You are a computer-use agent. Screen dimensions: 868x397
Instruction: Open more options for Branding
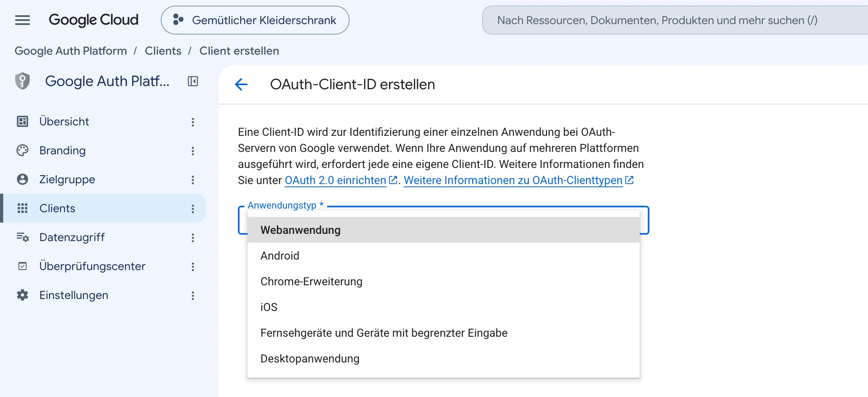tap(193, 151)
